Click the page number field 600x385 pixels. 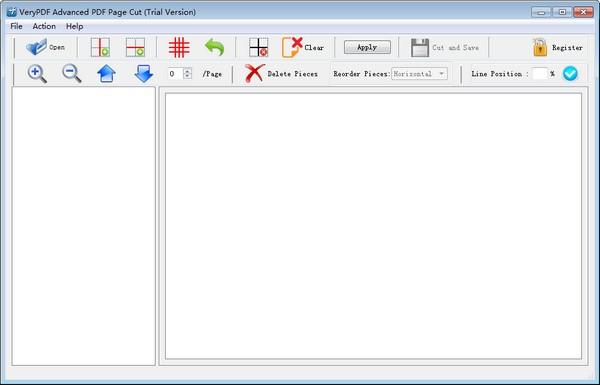point(176,73)
